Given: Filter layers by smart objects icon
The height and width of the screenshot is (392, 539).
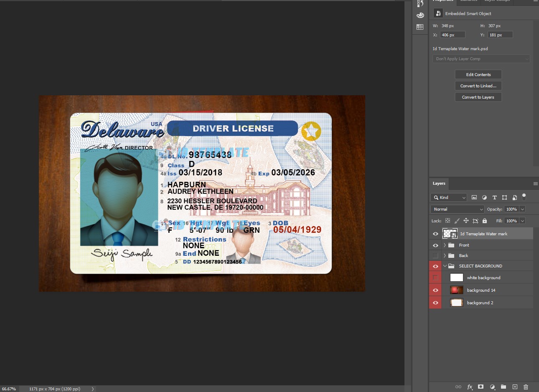Looking at the screenshot, I should pyautogui.click(x=514, y=197).
